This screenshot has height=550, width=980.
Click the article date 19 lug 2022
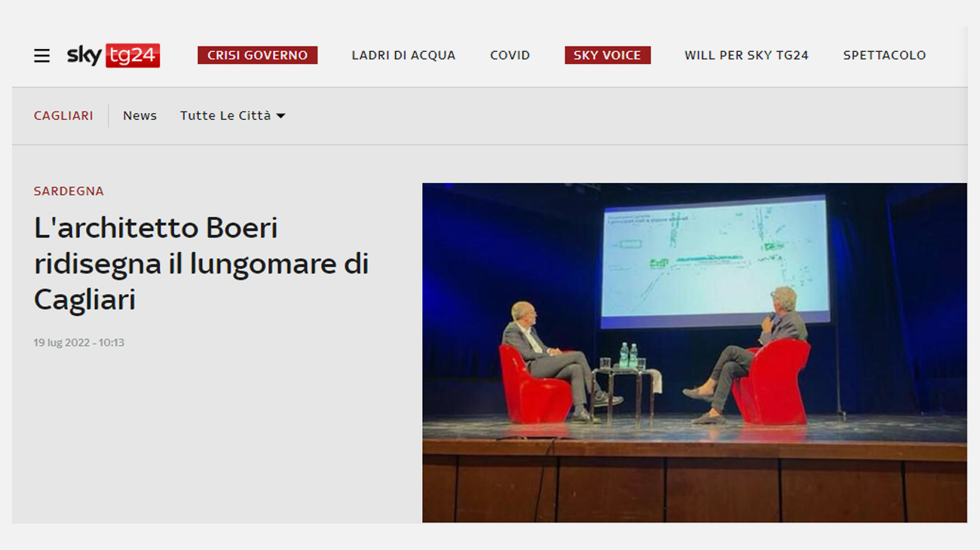click(78, 343)
